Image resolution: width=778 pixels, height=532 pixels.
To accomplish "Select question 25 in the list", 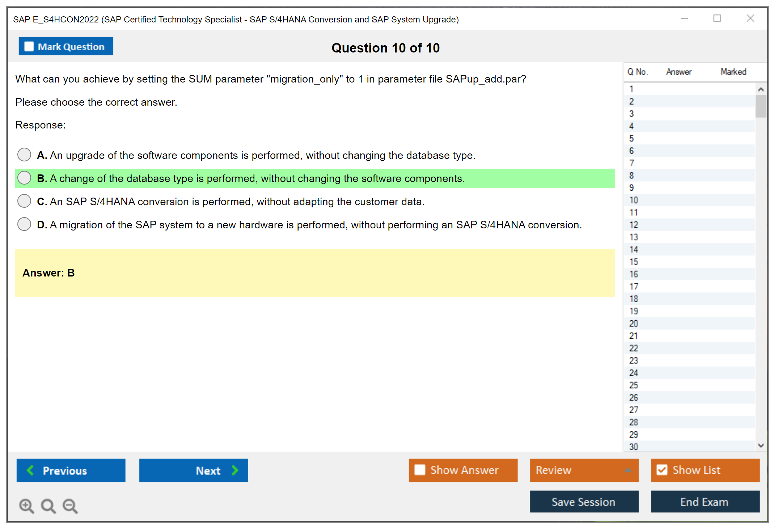I will point(634,385).
